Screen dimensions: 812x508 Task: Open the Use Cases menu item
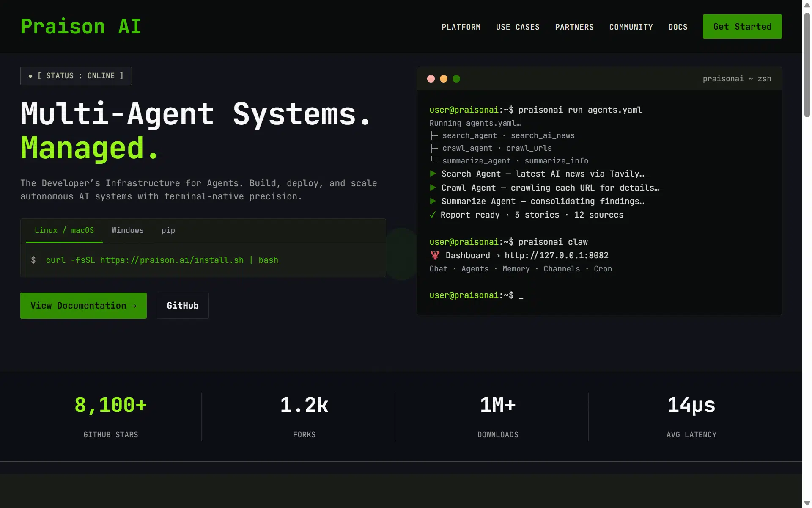pos(518,27)
